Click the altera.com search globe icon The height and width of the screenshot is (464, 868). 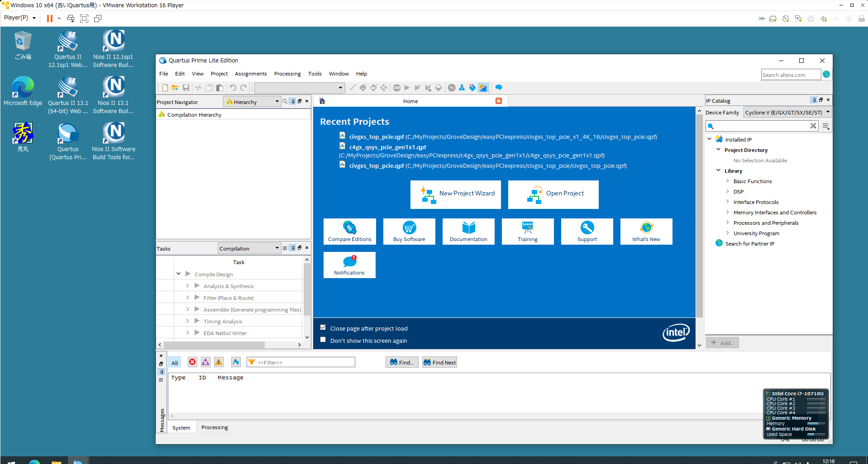point(826,74)
